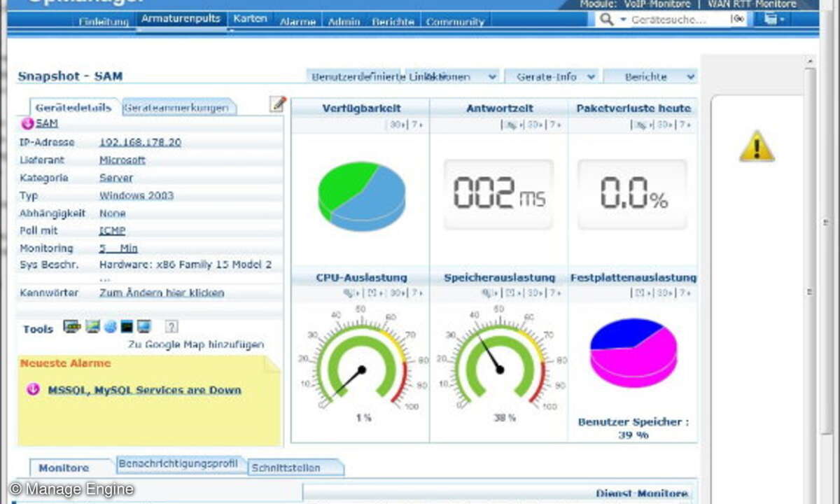Open the globe browser icon in Tools
Image resolution: width=840 pixels, height=504 pixels.
click(x=110, y=327)
